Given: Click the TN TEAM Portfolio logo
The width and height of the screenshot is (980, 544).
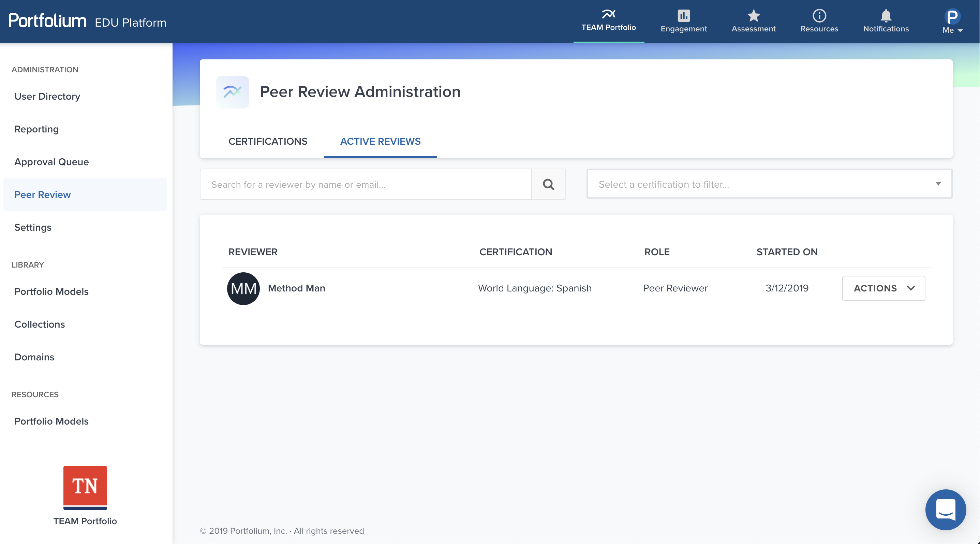Looking at the screenshot, I should pyautogui.click(x=85, y=488).
